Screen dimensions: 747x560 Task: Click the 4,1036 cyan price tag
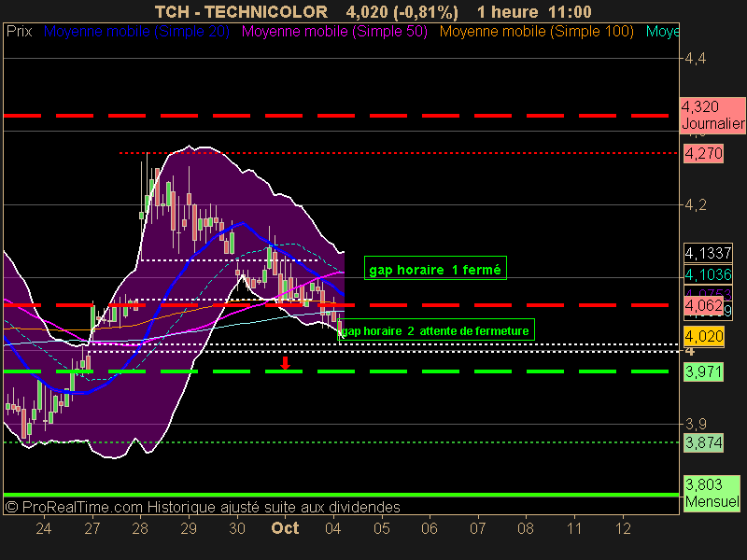tap(708, 274)
